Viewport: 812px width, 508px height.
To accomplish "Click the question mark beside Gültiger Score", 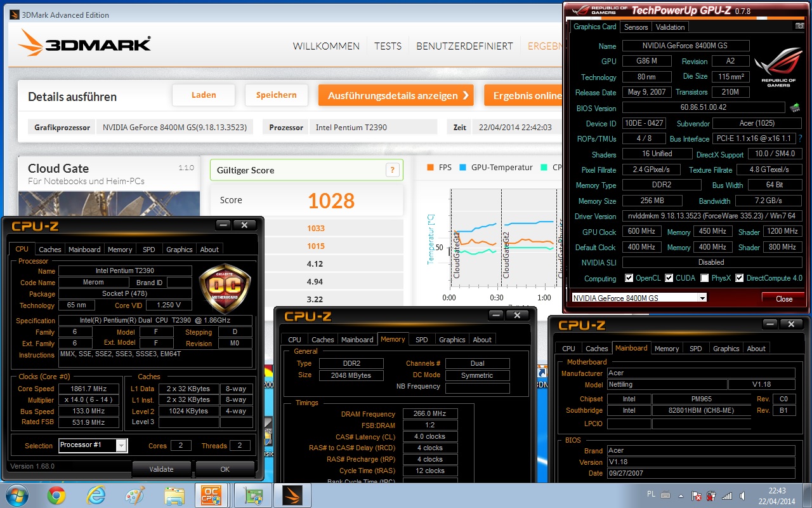I will coord(393,170).
